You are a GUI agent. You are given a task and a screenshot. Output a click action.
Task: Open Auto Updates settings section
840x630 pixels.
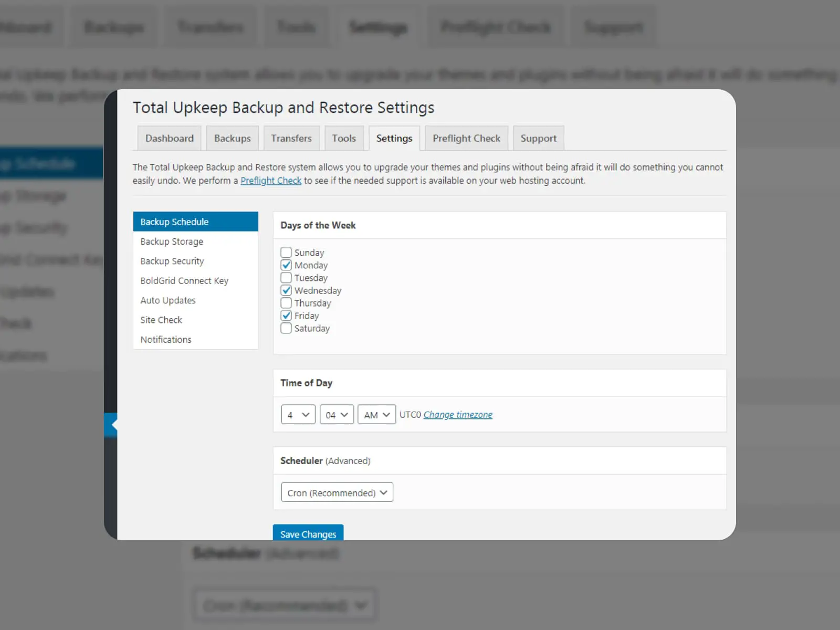(x=195, y=300)
